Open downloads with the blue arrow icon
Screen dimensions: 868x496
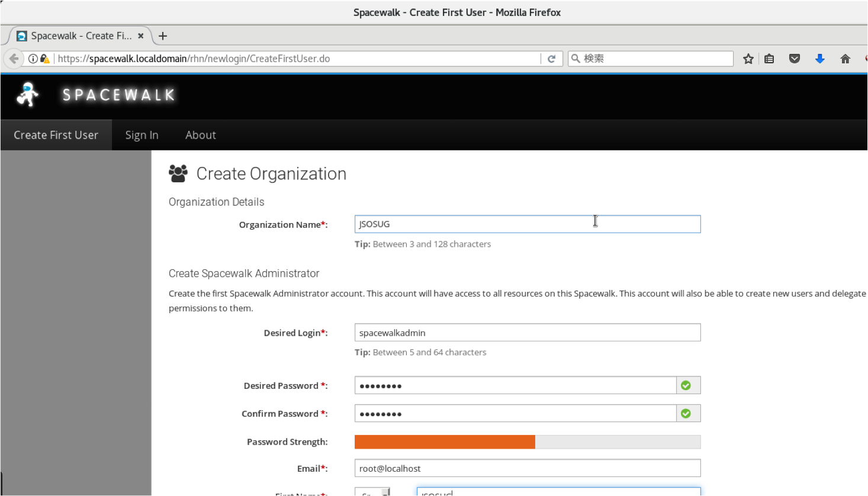[820, 59]
